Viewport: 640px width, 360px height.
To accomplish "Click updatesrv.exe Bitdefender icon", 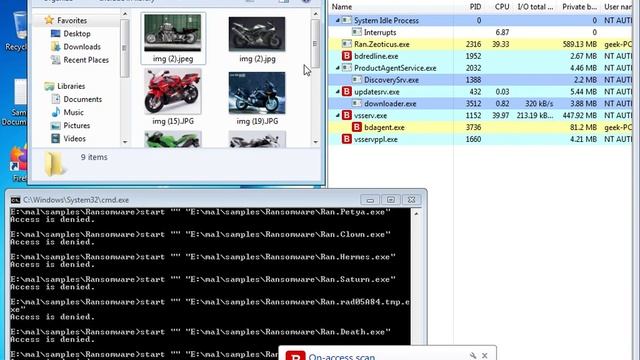I will [x=347, y=91].
